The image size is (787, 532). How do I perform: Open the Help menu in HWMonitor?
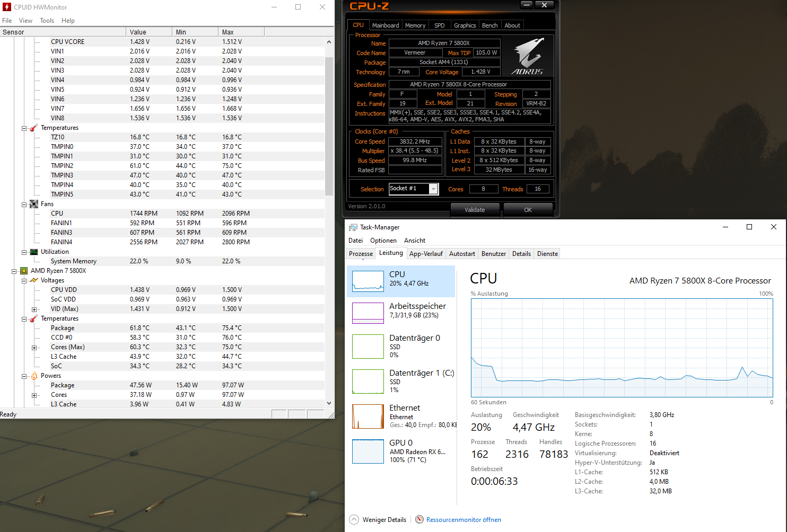click(x=68, y=21)
